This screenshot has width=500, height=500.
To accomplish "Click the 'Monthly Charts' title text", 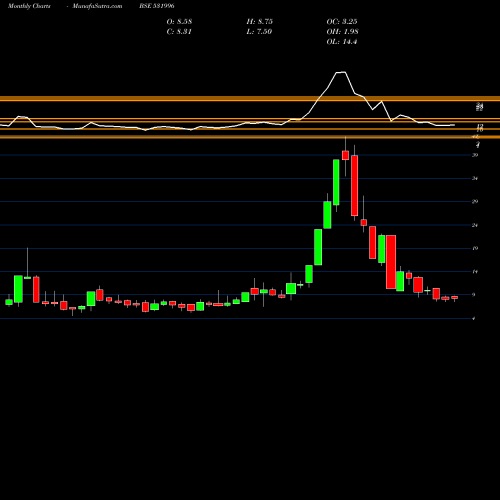I will click(x=29, y=6).
